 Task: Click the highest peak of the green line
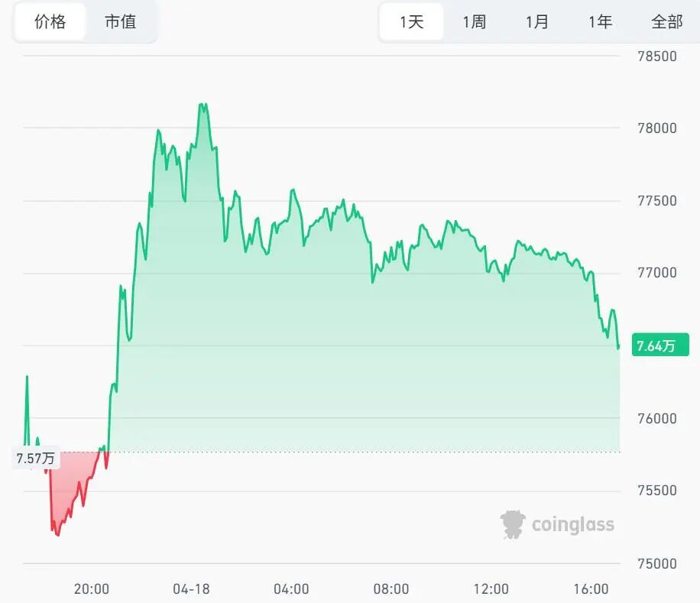(203, 104)
